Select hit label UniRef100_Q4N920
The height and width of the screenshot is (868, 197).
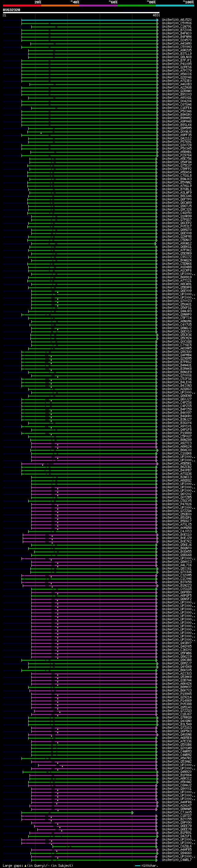click(x=177, y=772)
